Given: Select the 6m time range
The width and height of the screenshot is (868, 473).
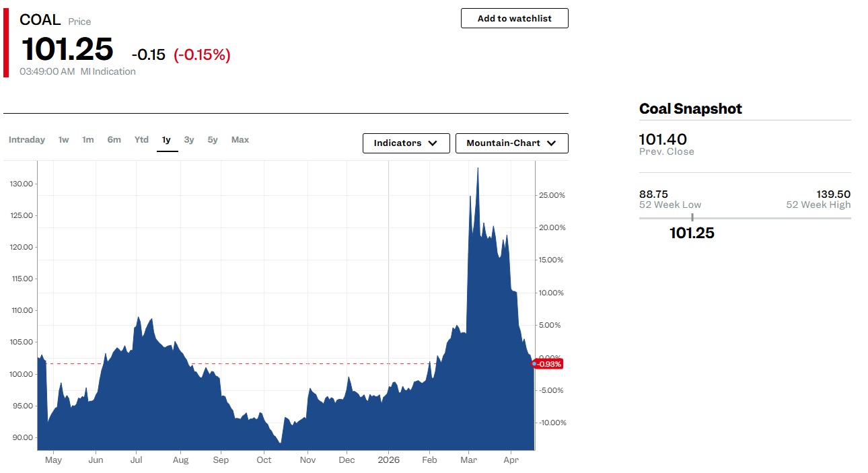Looking at the screenshot, I should tap(114, 140).
